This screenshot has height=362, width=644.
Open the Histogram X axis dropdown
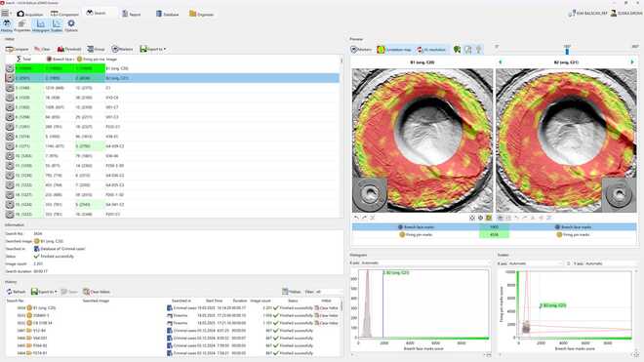tap(425, 263)
